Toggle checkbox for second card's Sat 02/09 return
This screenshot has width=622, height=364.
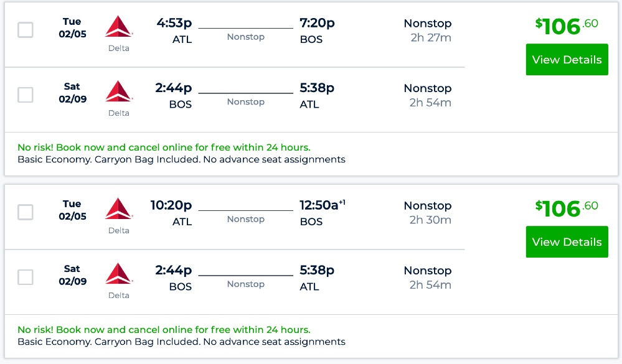coord(26,277)
